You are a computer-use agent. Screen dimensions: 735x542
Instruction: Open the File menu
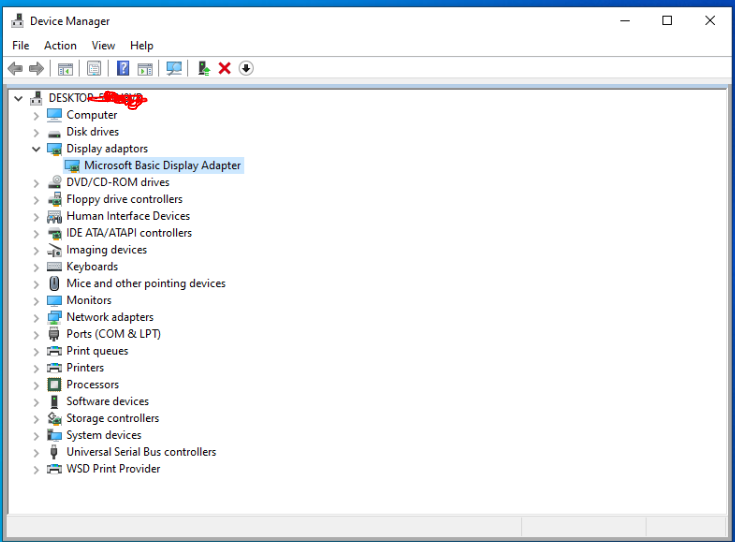(21, 45)
